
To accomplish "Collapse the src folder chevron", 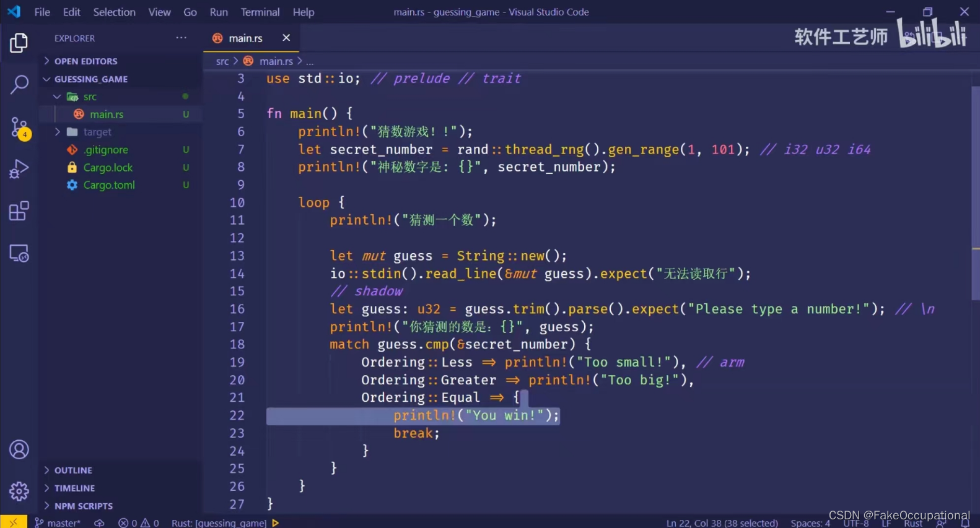I will 57,97.
